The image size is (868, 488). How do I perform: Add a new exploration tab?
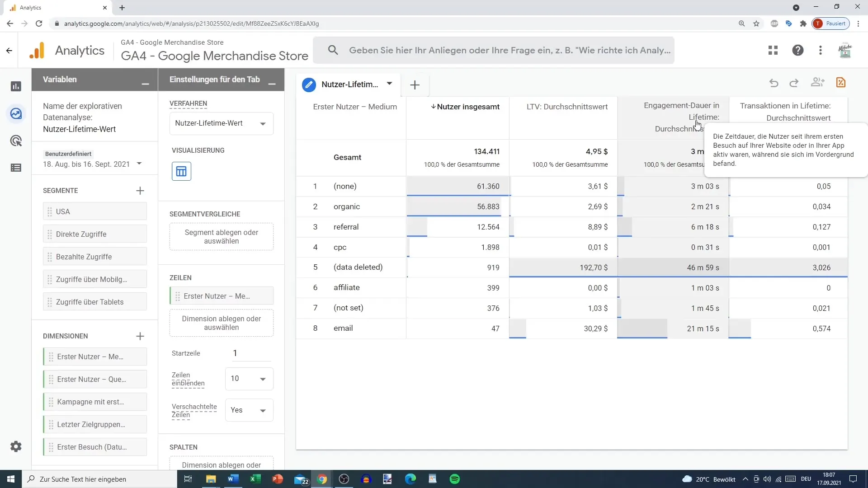coord(415,85)
